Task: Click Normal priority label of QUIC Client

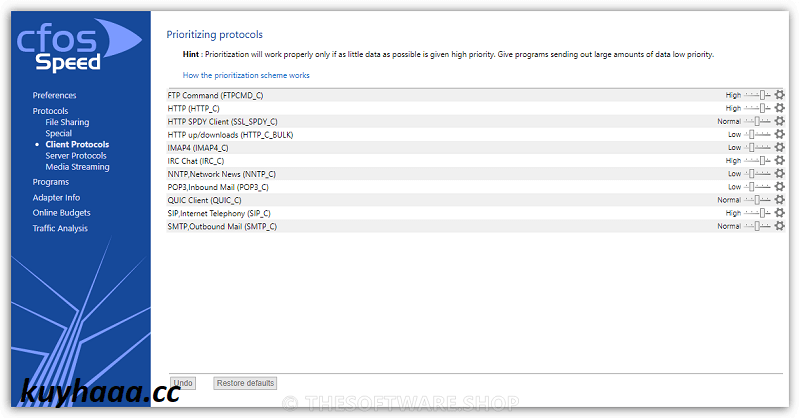Action: point(729,200)
